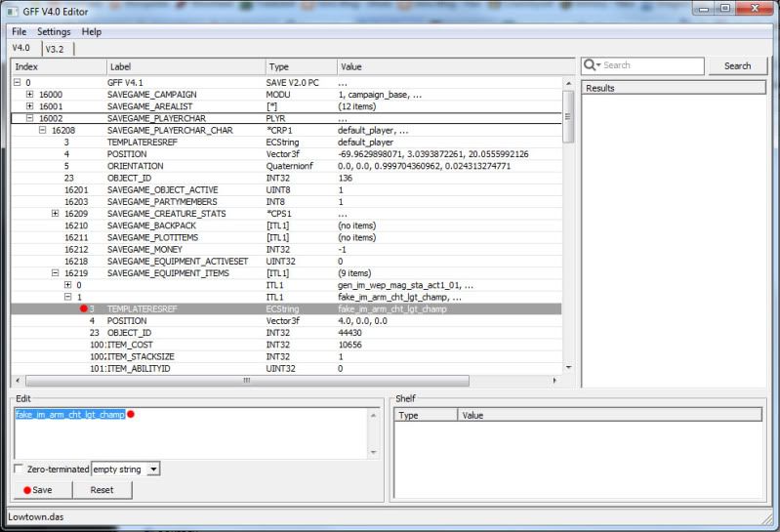Image resolution: width=780 pixels, height=532 pixels.
Task: Open the File menu
Action: click(20, 32)
